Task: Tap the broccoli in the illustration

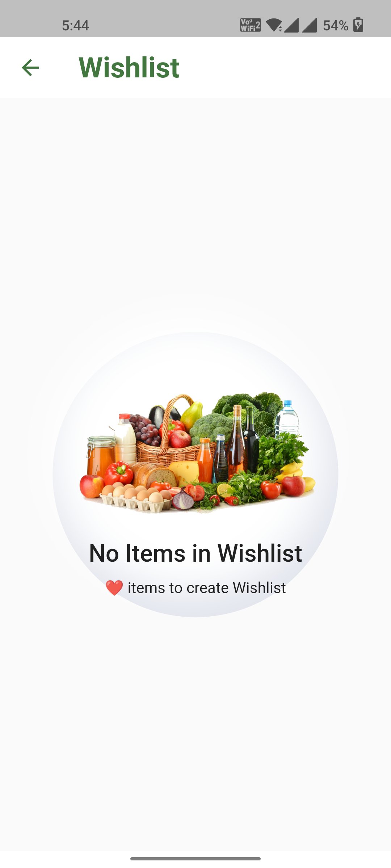Action: point(210,426)
